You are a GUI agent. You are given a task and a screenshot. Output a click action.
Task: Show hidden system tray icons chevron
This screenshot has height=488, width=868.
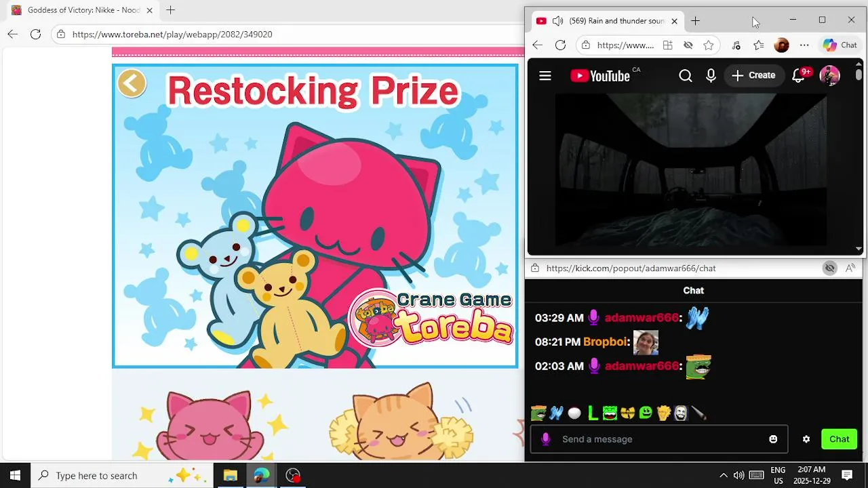(724, 475)
